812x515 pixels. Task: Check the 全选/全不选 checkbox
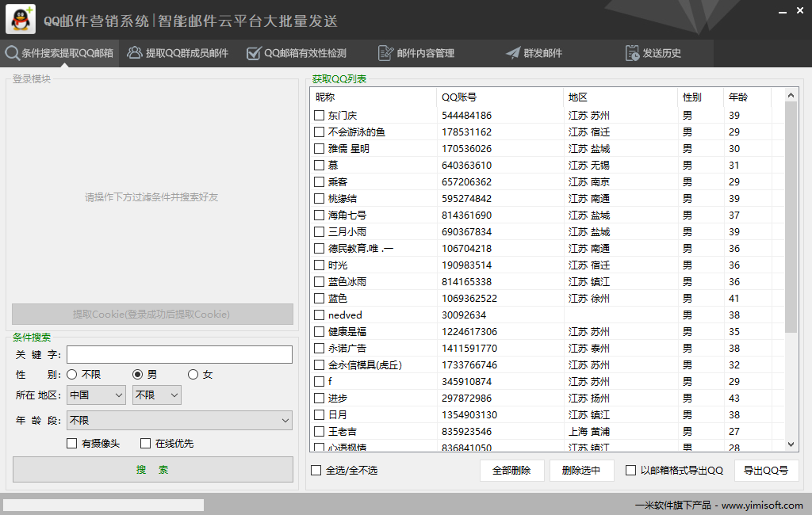point(316,470)
